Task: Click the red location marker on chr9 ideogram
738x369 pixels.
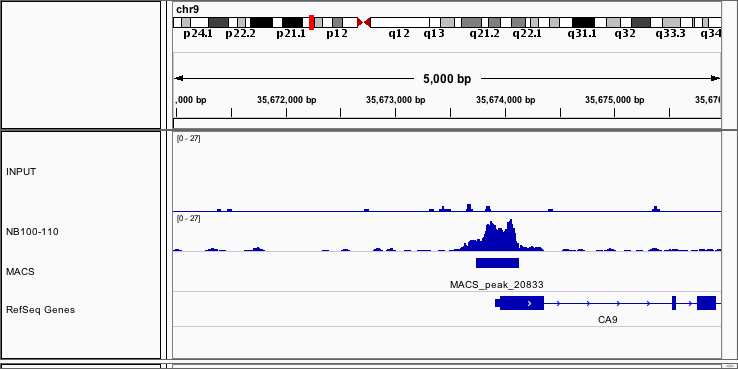Action: coord(312,22)
